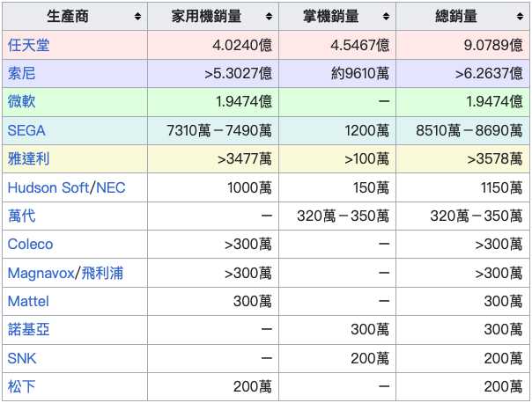The height and width of the screenshot is (403, 532).
Task: Select Nintendo's 4.5467億 handheld cell
Action: [x=337, y=45]
